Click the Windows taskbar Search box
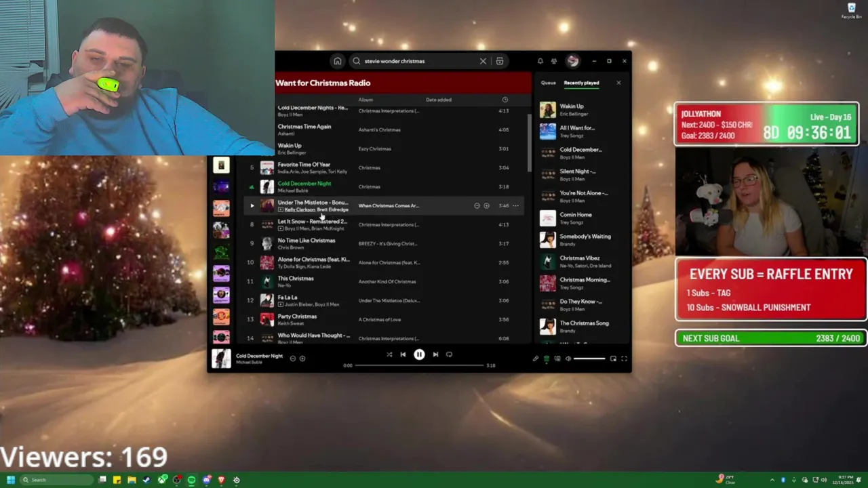This screenshot has height=488, width=868. pos(57,480)
